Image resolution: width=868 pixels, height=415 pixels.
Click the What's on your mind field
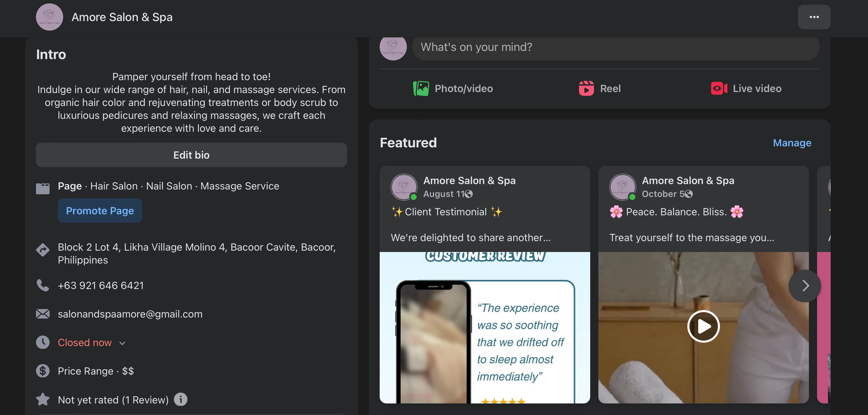coord(616,47)
